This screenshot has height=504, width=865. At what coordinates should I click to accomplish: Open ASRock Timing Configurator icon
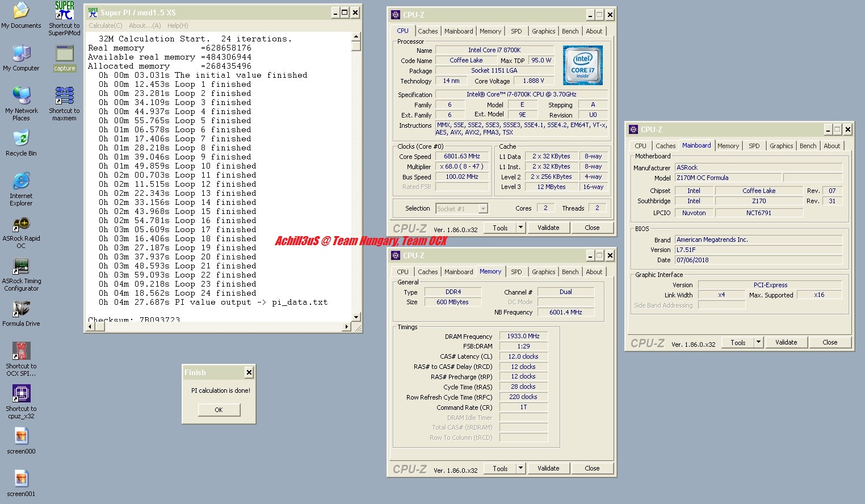pyautogui.click(x=21, y=275)
